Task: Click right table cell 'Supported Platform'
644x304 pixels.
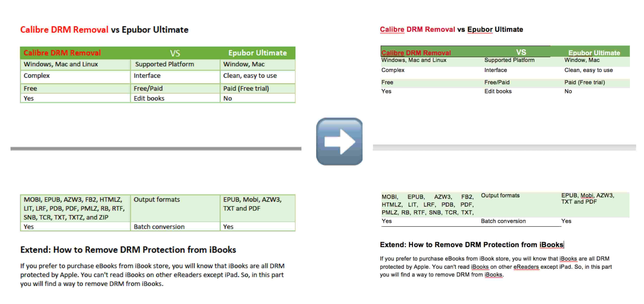Action: pyautogui.click(x=509, y=60)
